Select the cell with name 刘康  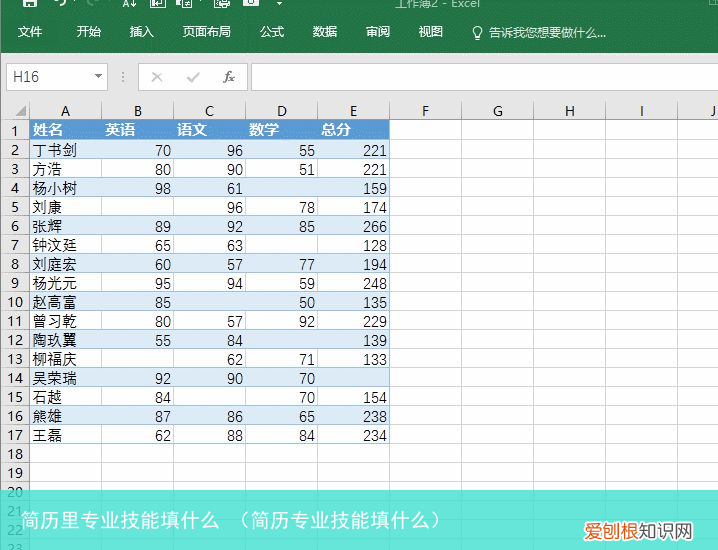click(65, 207)
